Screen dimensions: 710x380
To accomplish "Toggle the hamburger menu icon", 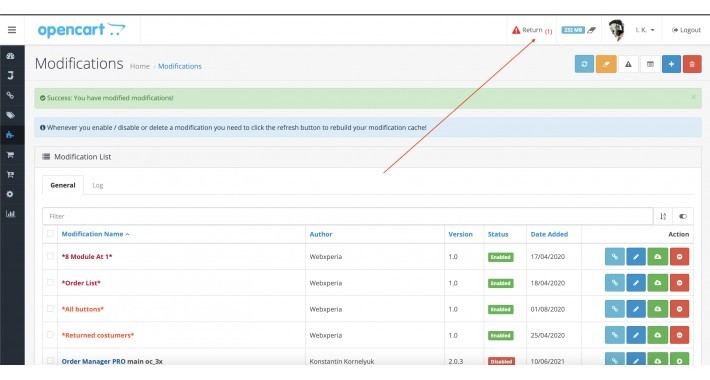I will [x=12, y=30].
